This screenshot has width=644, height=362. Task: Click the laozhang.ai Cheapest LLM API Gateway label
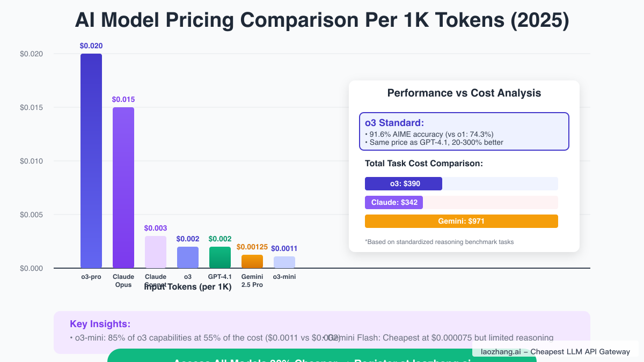pyautogui.click(x=555, y=352)
